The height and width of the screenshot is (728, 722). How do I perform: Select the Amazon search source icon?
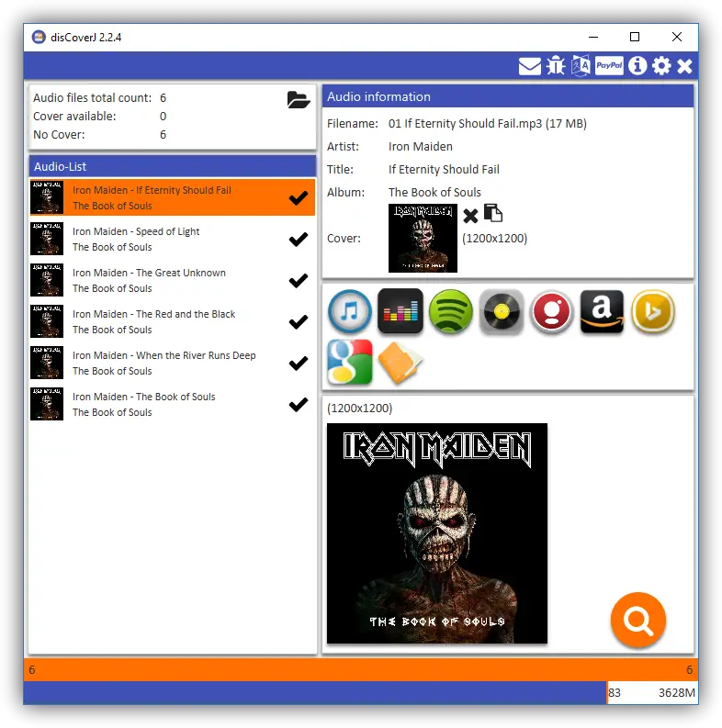pos(603,311)
